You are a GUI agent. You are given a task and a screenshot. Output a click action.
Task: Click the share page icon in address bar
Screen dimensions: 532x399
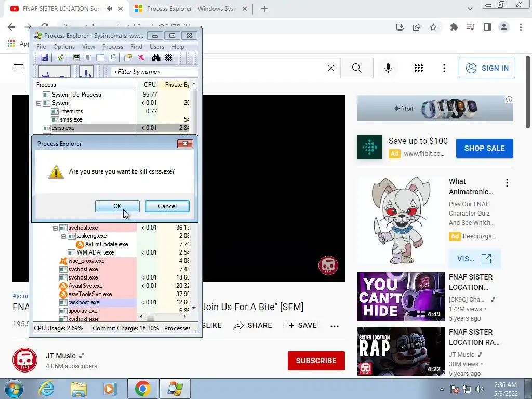tap(417, 27)
